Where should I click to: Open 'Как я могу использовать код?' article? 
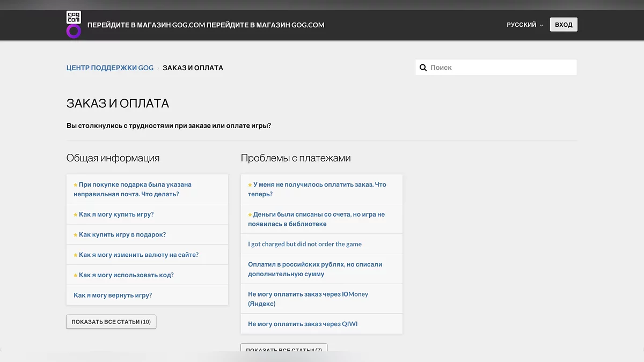point(126,276)
